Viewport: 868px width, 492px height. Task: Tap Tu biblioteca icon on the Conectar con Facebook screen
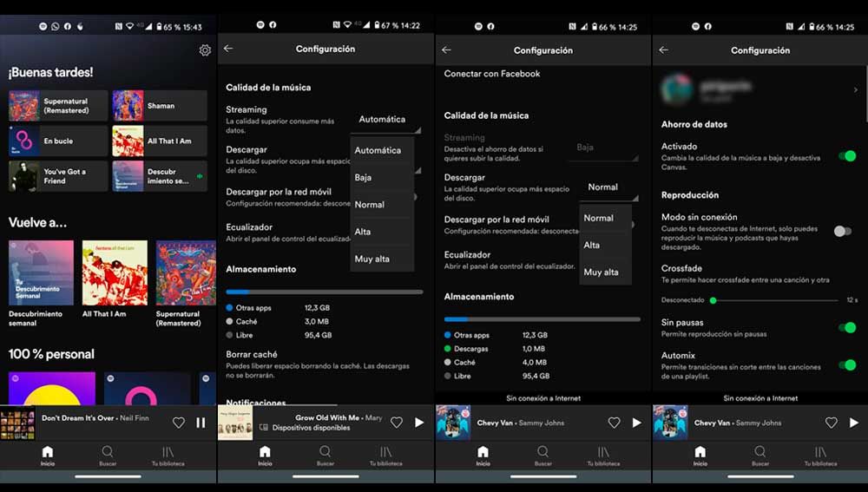click(603, 456)
